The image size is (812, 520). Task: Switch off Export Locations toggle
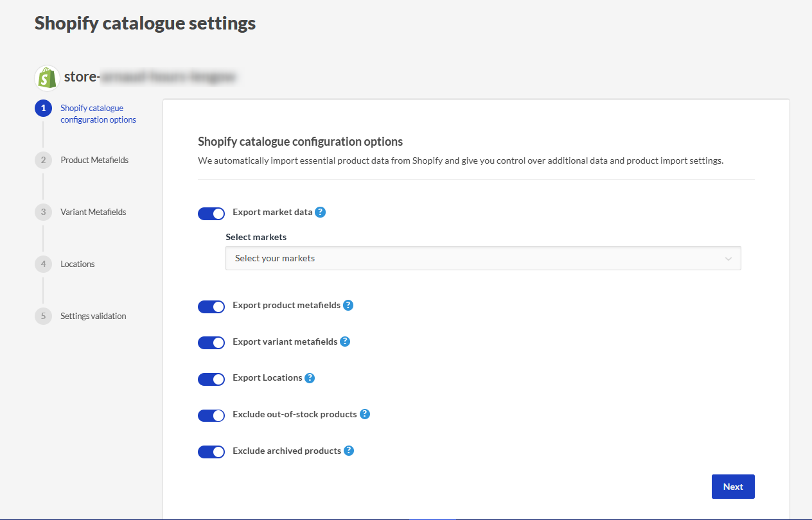(x=211, y=379)
